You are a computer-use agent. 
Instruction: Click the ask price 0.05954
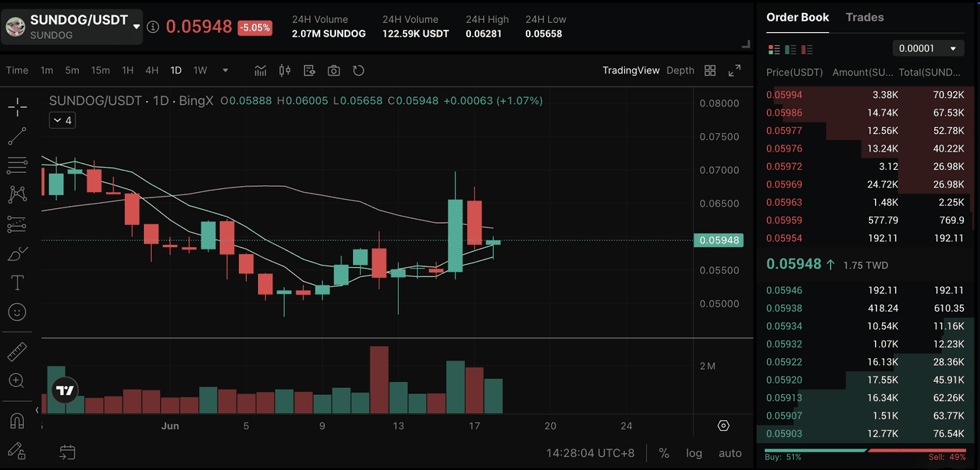[784, 238]
